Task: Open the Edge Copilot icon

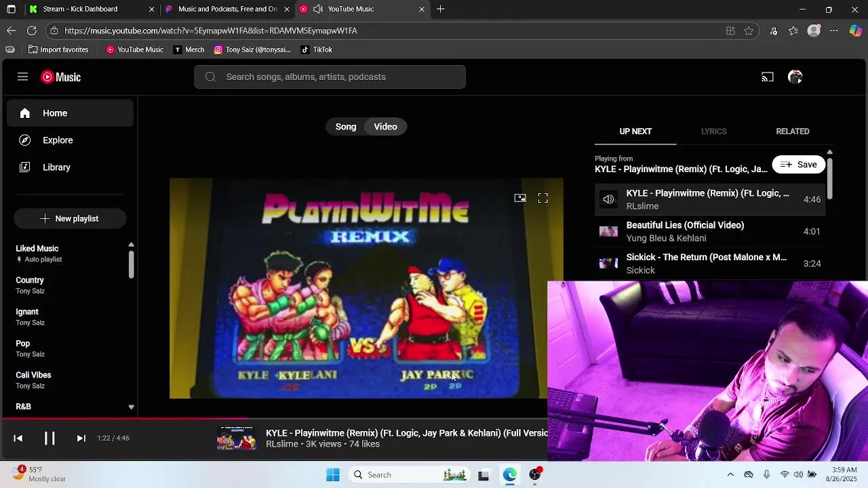Action: [855, 30]
